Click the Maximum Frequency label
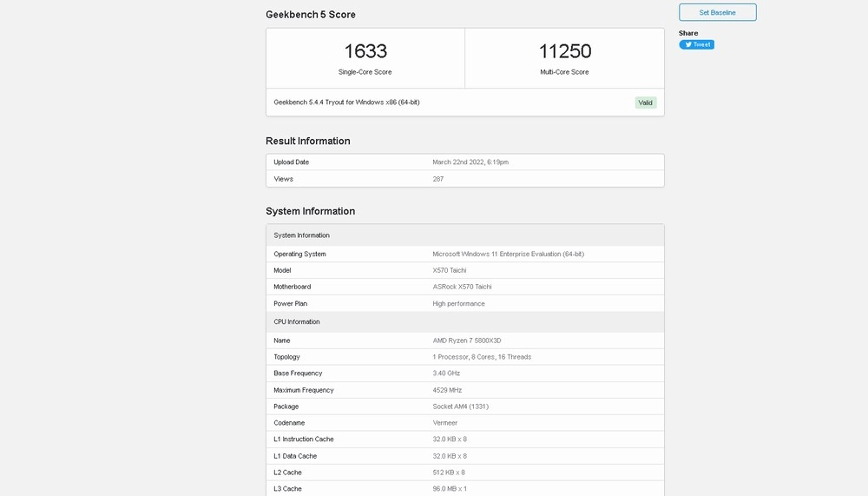 (303, 390)
